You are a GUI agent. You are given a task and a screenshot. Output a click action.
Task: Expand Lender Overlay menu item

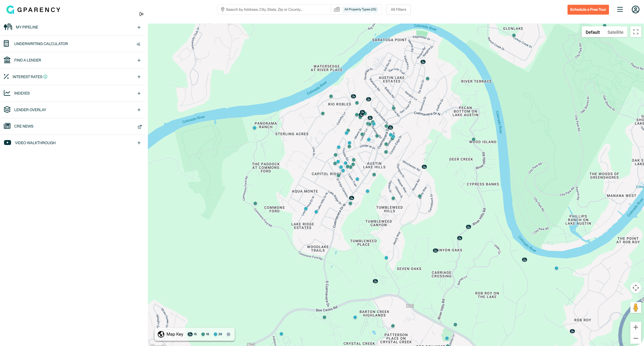(139, 110)
